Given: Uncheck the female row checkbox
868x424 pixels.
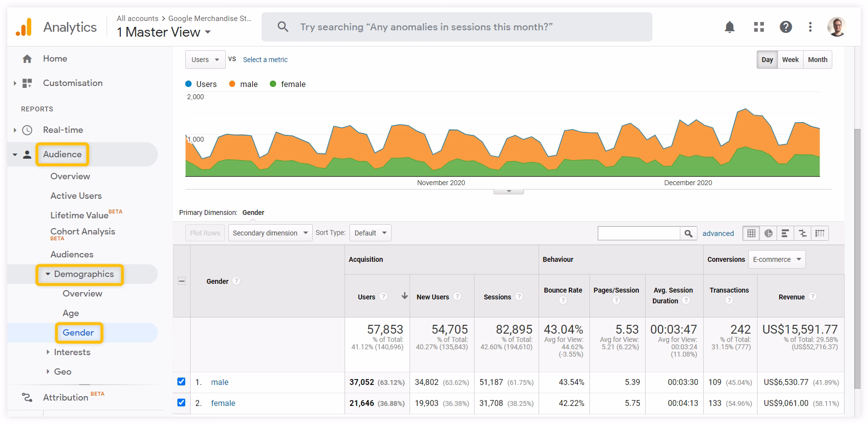Looking at the screenshot, I should pos(181,403).
